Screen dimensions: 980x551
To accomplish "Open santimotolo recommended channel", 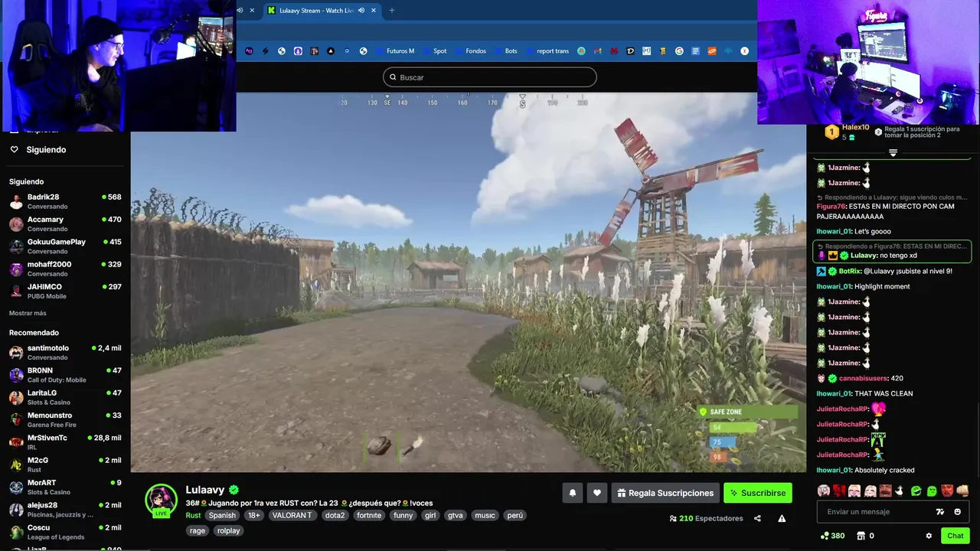I will click(65, 352).
